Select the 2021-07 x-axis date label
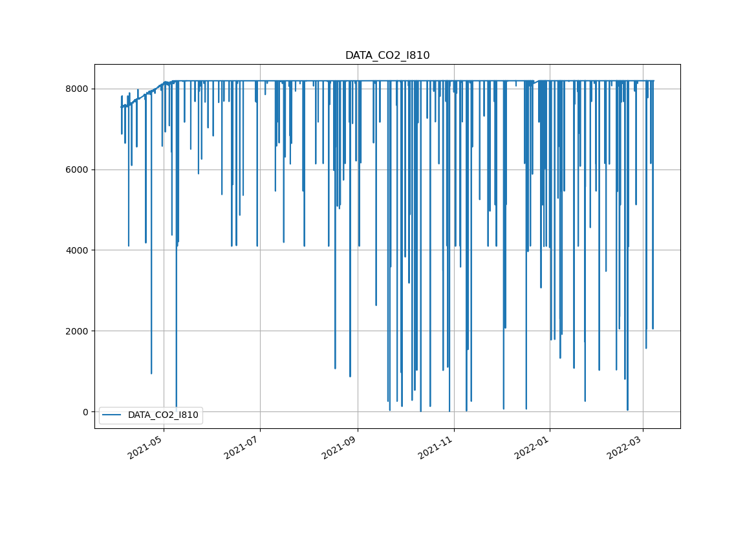756x535 pixels. coord(242,448)
